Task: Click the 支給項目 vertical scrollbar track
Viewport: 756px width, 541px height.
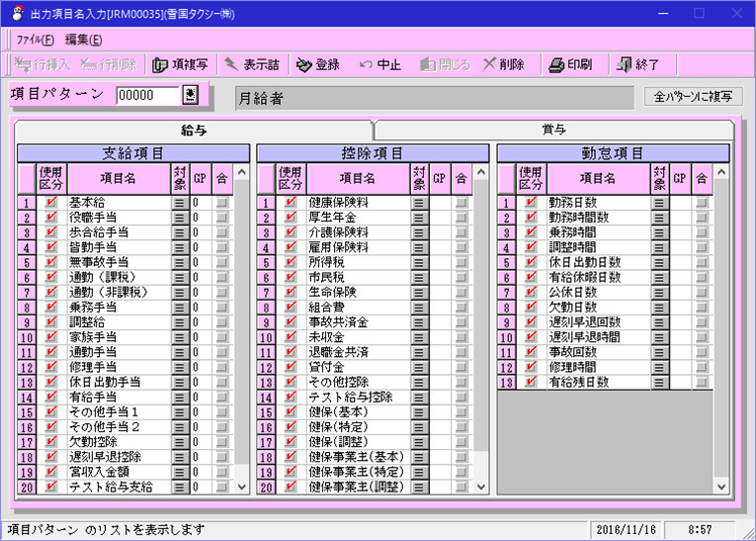Action: (x=242, y=330)
